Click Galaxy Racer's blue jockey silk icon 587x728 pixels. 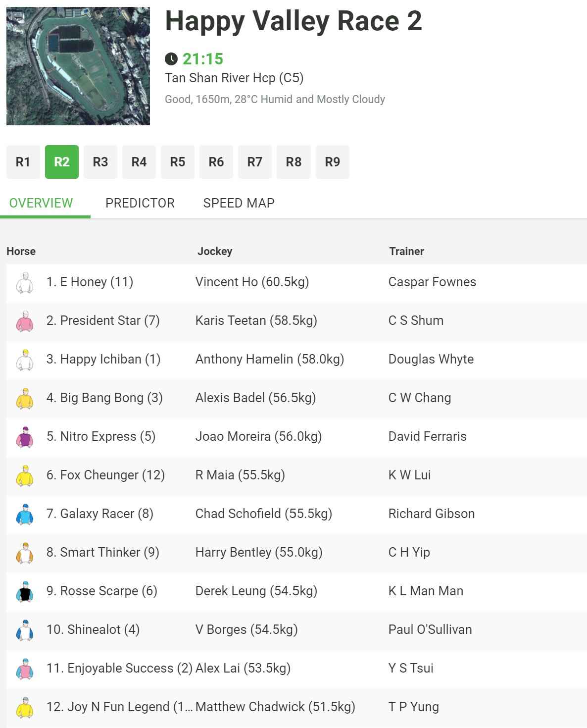pos(24,514)
